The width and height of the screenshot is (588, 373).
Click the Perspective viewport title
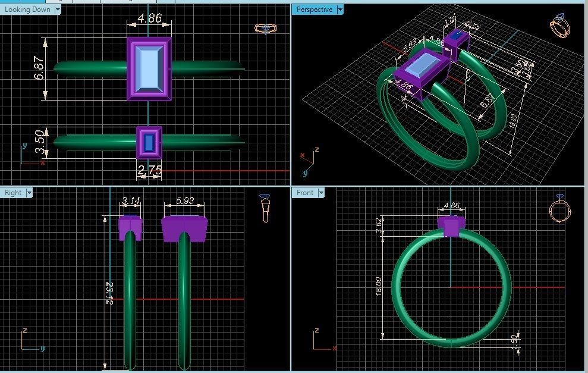click(x=315, y=10)
